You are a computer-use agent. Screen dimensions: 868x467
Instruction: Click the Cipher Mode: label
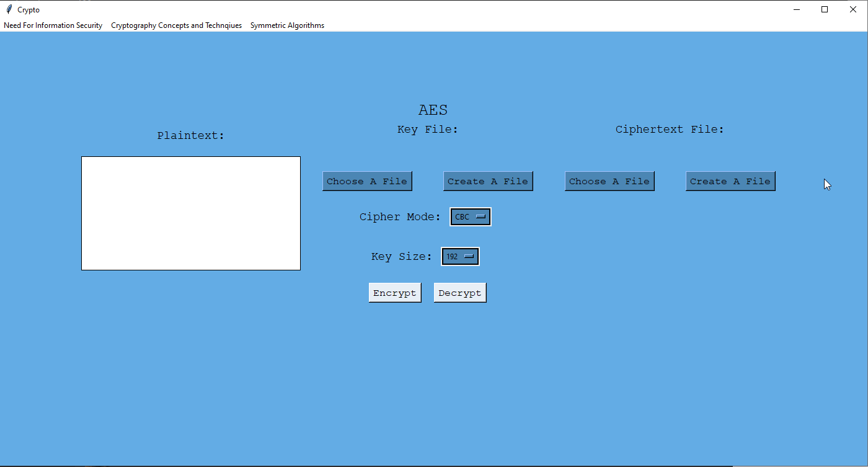[x=400, y=217]
